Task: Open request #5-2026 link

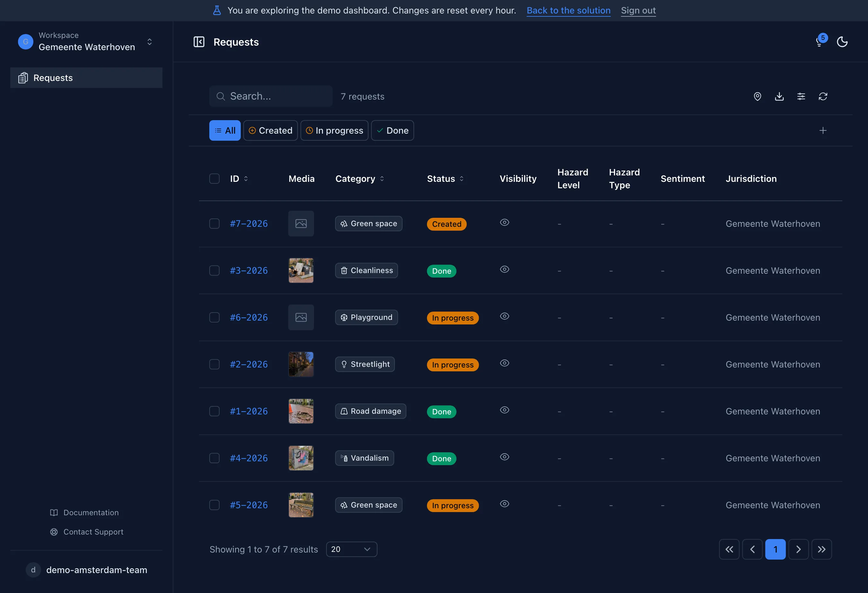Action: coord(249,505)
